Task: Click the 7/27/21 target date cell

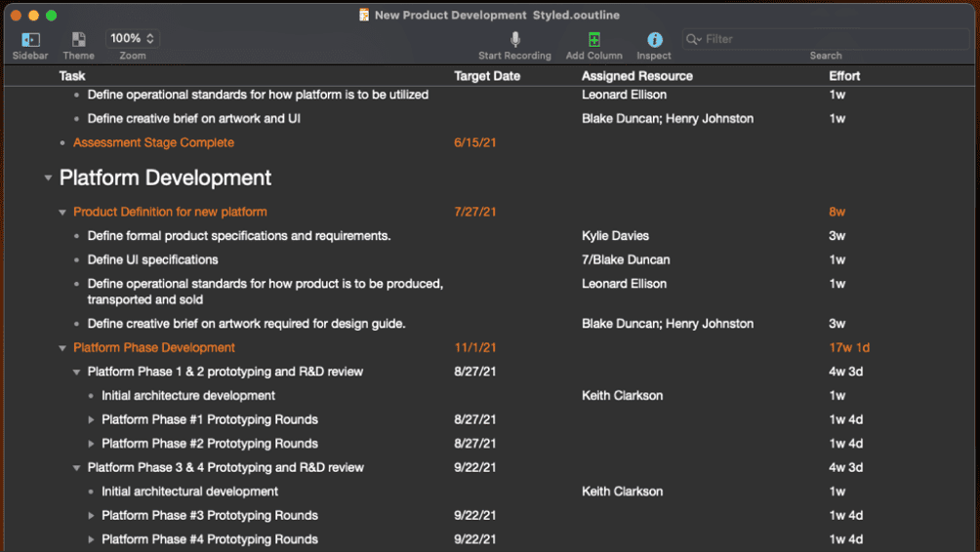Action: (x=475, y=212)
